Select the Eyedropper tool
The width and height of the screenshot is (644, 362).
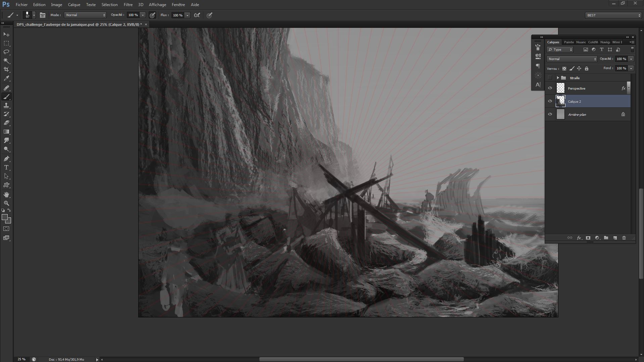pyautogui.click(x=6, y=79)
